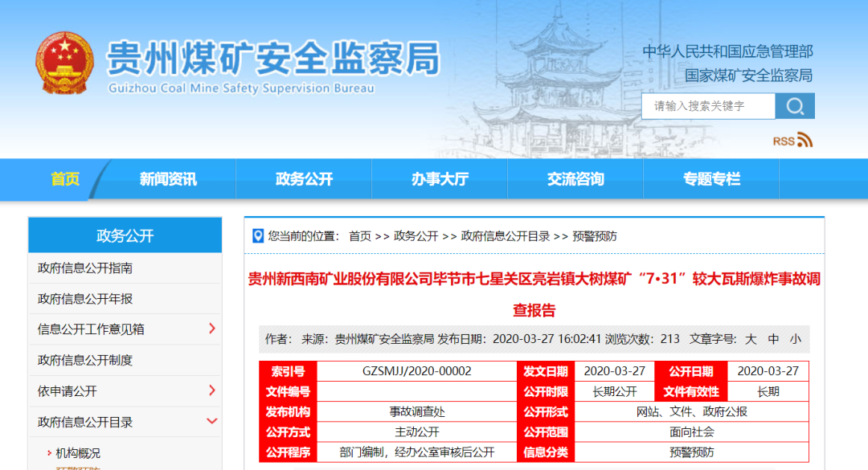Open 政府信息公开指南 sidebar link

(85, 268)
